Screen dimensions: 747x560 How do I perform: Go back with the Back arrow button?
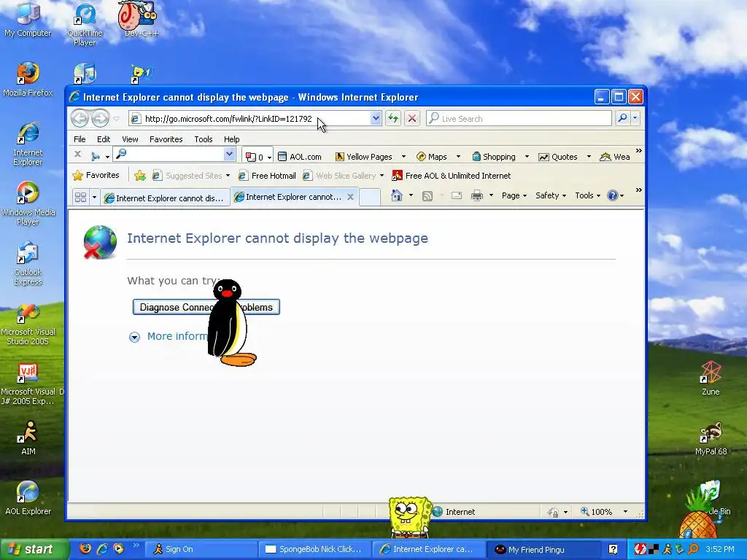pyautogui.click(x=80, y=118)
